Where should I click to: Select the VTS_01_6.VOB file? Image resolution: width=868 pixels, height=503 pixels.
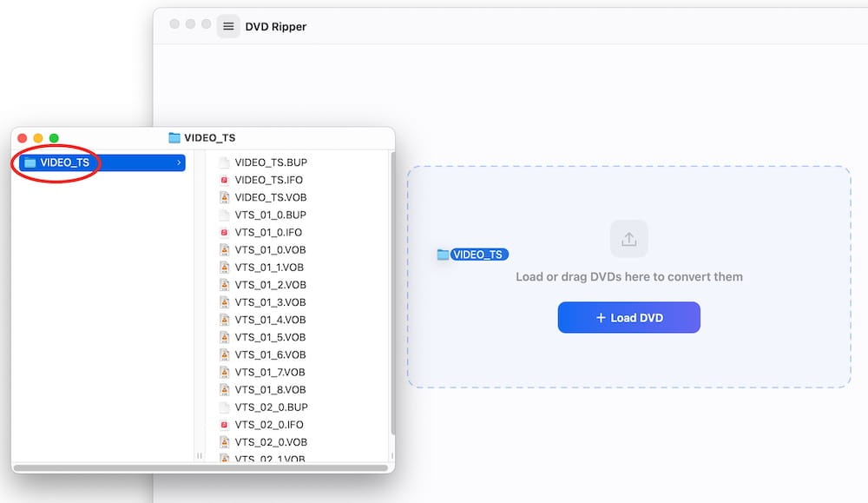[x=270, y=354]
